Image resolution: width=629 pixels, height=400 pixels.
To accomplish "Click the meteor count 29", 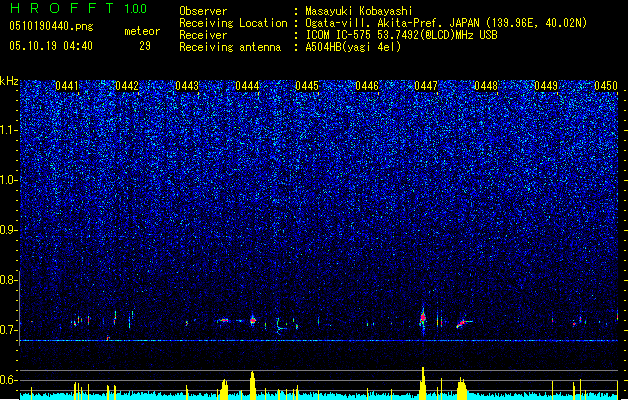I will 145,46.
